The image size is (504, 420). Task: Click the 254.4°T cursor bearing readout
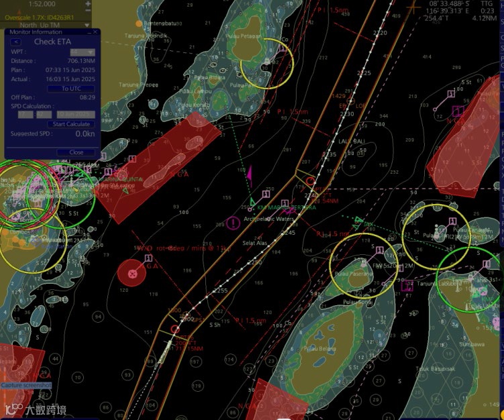(436, 18)
